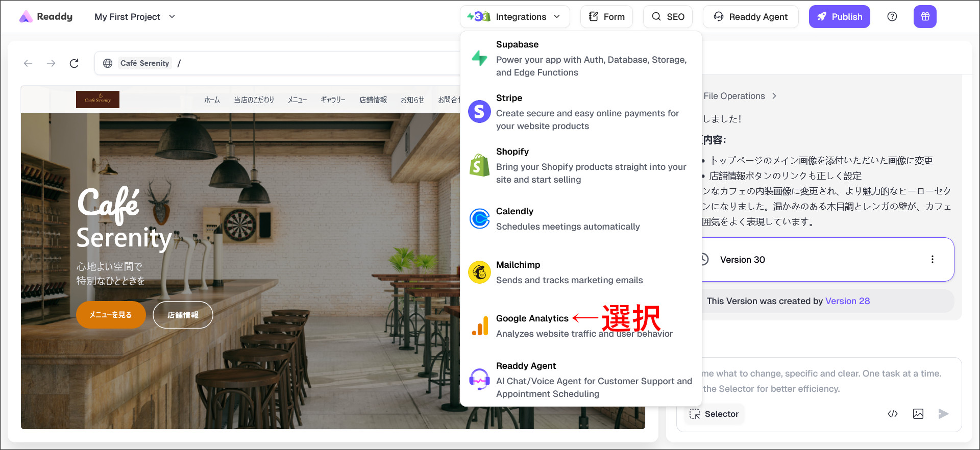Open Version 30 three-dot options menu
The width and height of the screenshot is (980, 450).
[x=932, y=259]
